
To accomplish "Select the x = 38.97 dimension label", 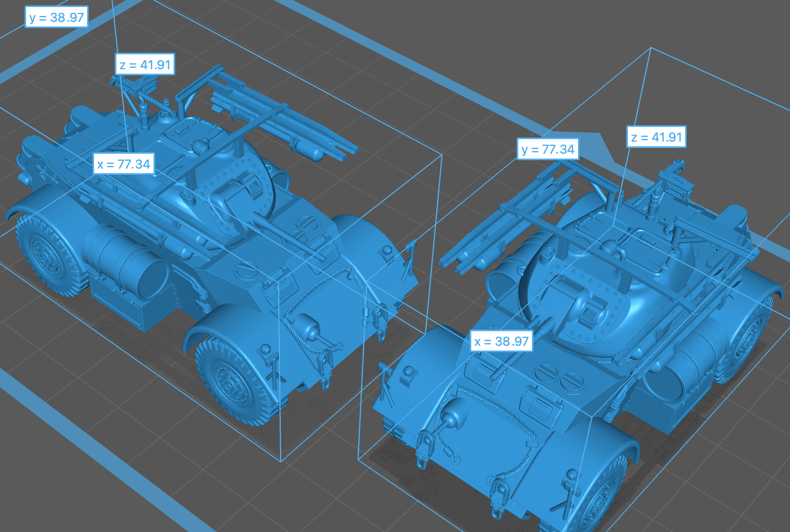I will point(501,341).
